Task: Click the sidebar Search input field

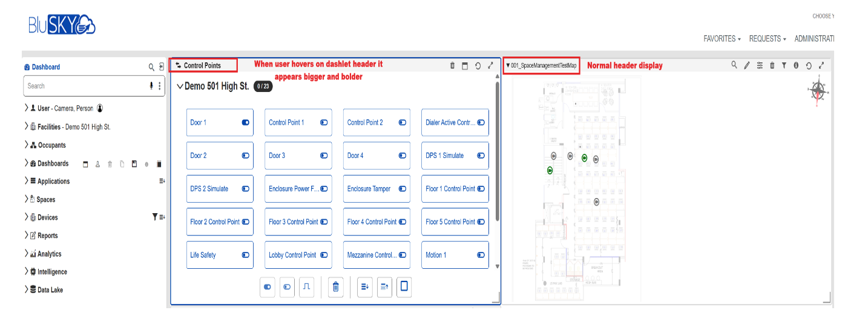Action: [x=85, y=86]
